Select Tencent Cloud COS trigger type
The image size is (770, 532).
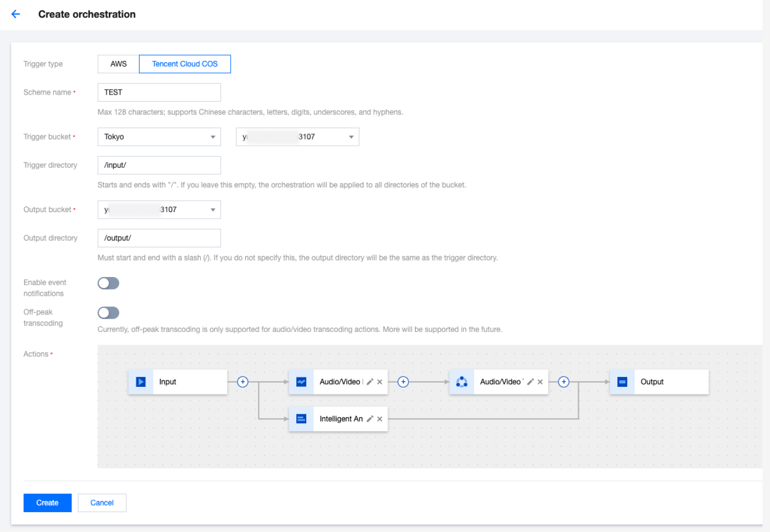point(185,64)
